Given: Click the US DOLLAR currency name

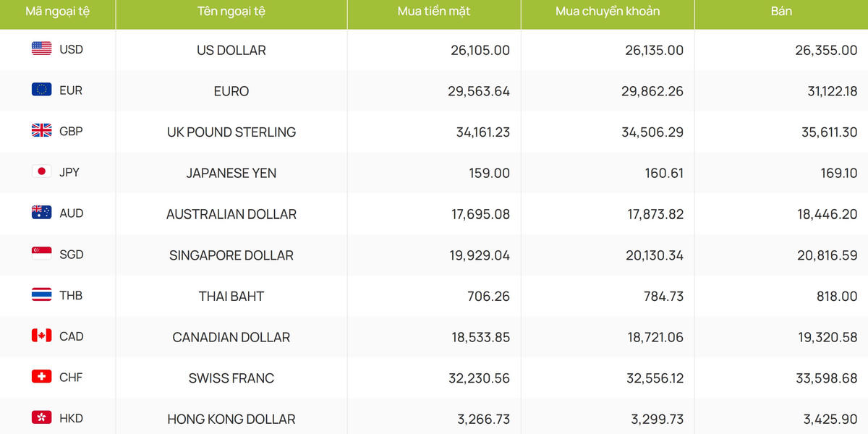Looking at the screenshot, I should point(231,50).
